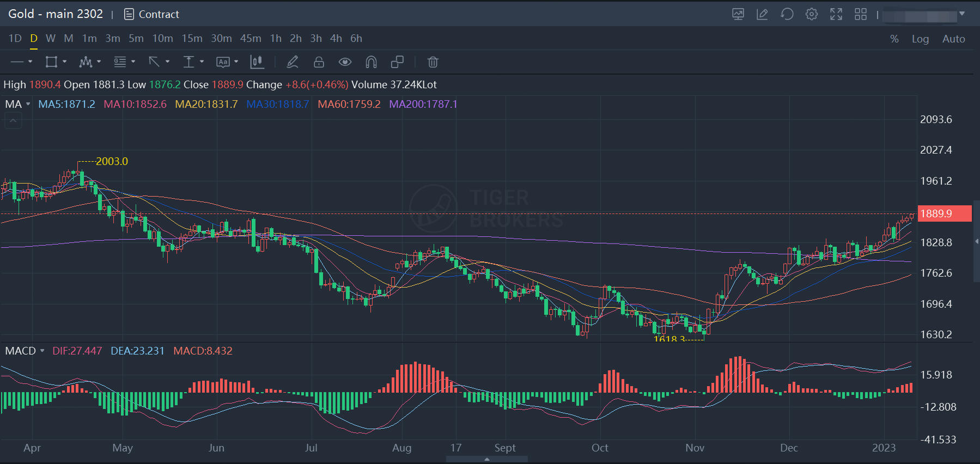Click the bottom time-axis scroll handle

(486, 459)
